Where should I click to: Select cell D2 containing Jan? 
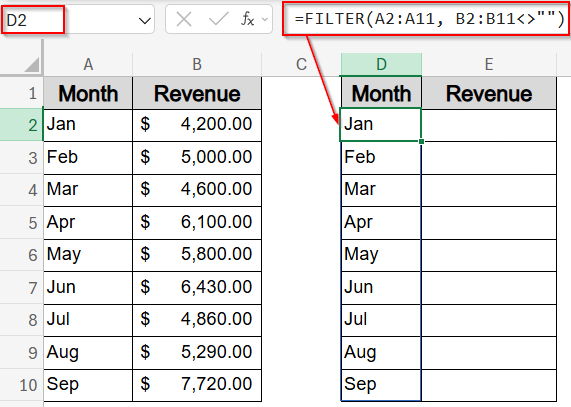point(381,125)
